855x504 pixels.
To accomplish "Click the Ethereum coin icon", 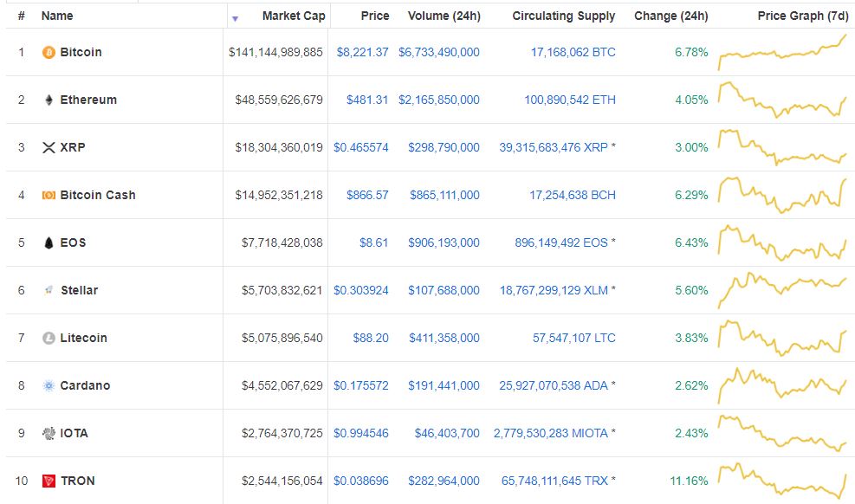I will (x=50, y=100).
